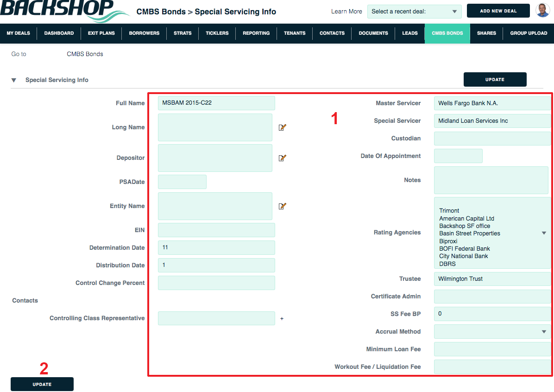Collapse the Special Servicing Info section

tap(14, 80)
